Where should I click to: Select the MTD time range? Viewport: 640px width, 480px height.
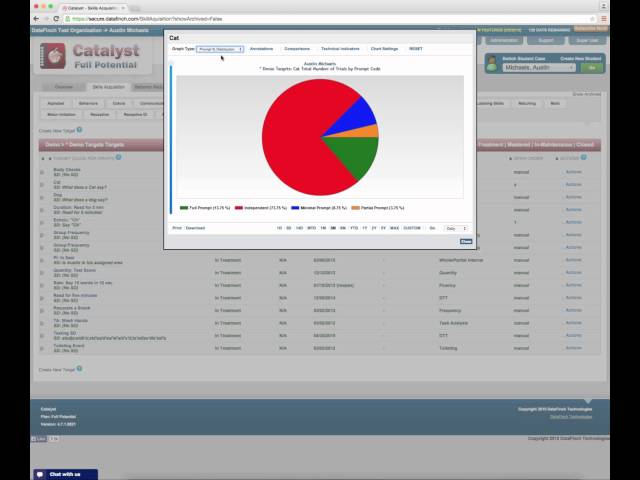311,228
